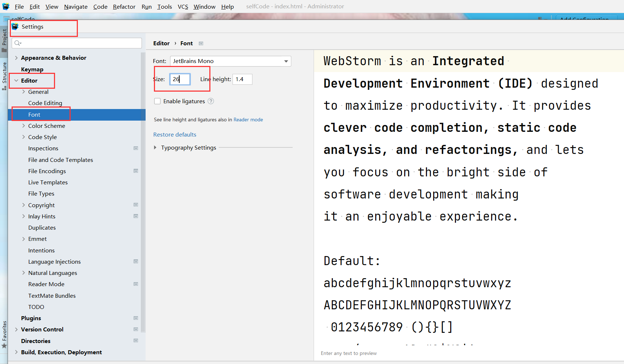Open the Font family dropdown

pyautogui.click(x=286, y=61)
